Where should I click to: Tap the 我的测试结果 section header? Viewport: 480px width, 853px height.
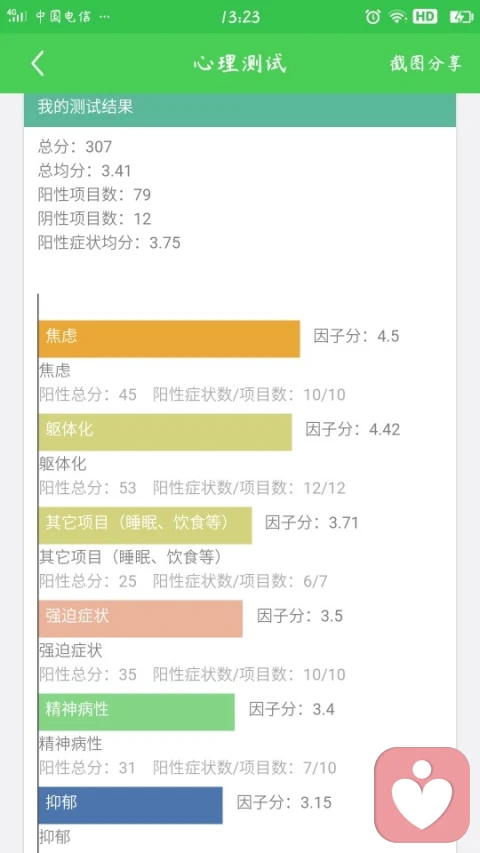tap(240, 109)
